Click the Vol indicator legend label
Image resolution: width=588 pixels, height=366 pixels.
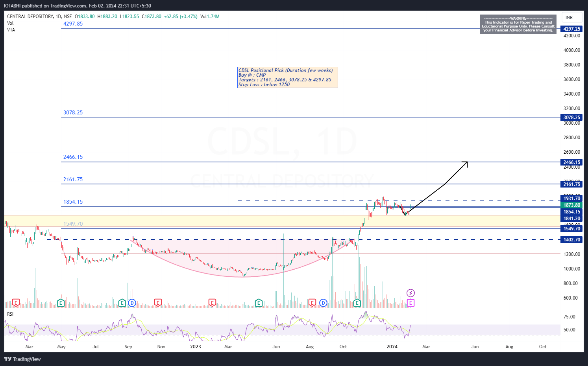[10, 23]
